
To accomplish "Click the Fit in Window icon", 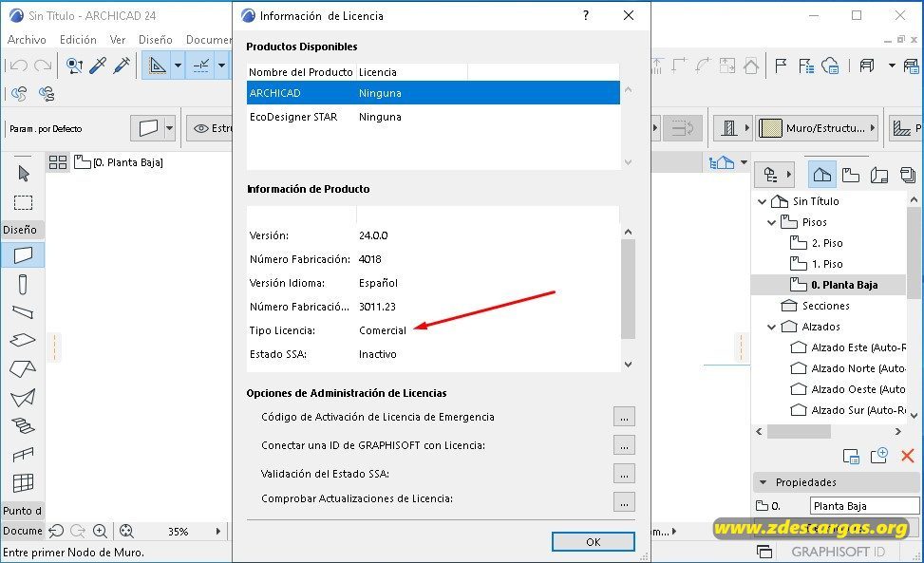I will [126, 532].
